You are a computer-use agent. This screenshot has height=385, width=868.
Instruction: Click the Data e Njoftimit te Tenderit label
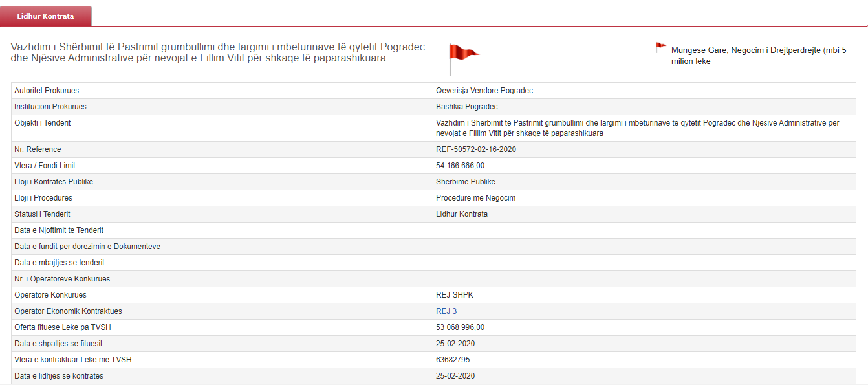pos(59,230)
